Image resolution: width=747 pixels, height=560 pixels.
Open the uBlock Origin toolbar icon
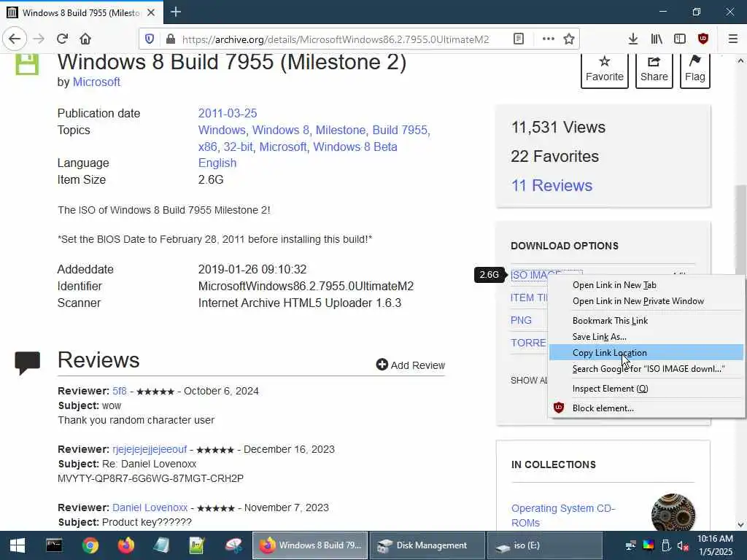703,39
